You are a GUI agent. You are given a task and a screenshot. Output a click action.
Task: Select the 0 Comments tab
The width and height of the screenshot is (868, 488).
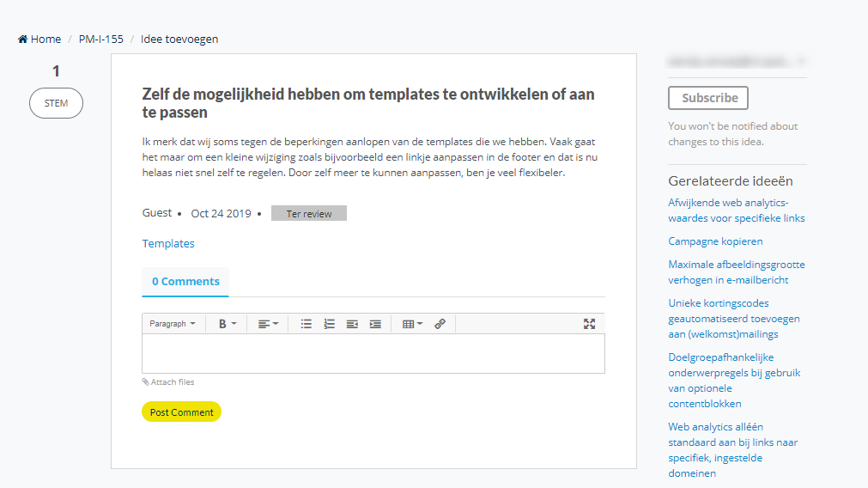185,282
